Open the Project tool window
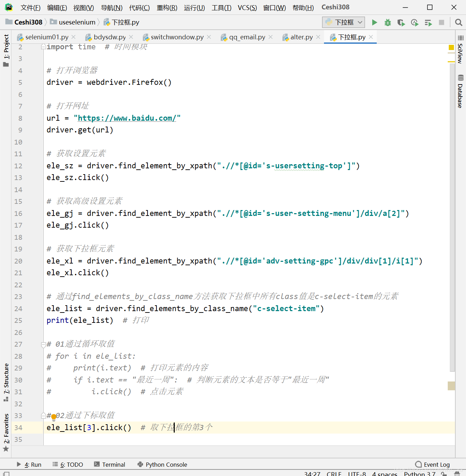This screenshot has width=466, height=476. coord(6,50)
